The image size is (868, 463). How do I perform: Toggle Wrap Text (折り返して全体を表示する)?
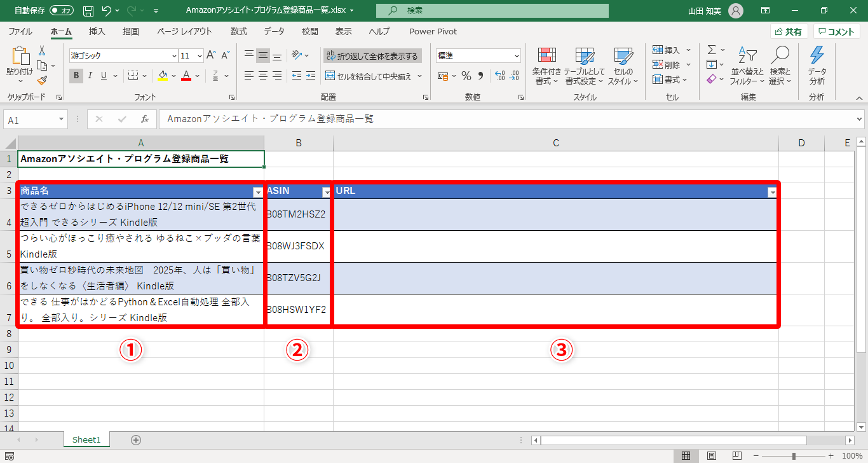click(x=372, y=56)
